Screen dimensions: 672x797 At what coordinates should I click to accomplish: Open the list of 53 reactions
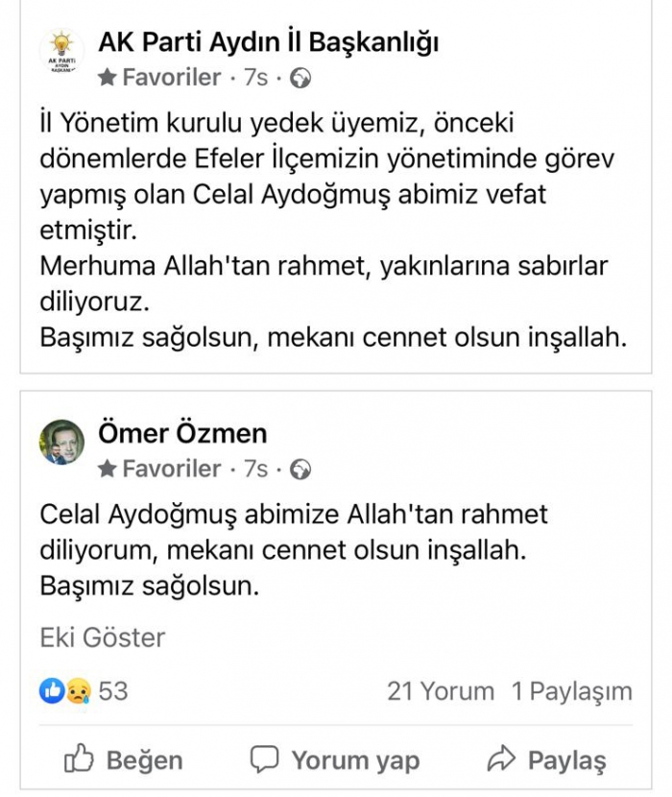(x=113, y=690)
